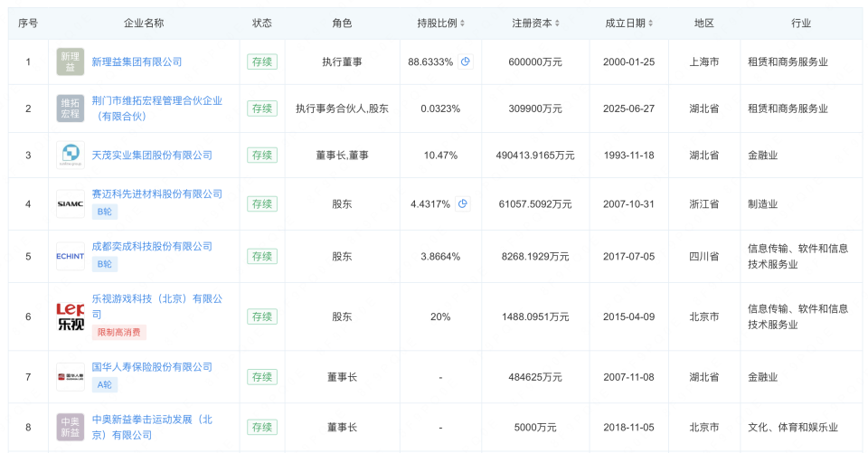Open 新理益集团有限公司 company link
The width and height of the screenshot is (868, 453).
(137, 62)
